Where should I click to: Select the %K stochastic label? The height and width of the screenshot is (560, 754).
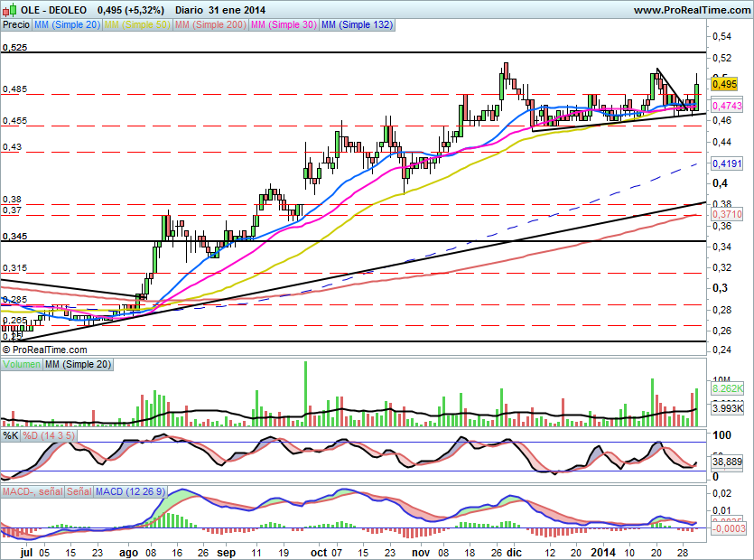click(x=11, y=435)
